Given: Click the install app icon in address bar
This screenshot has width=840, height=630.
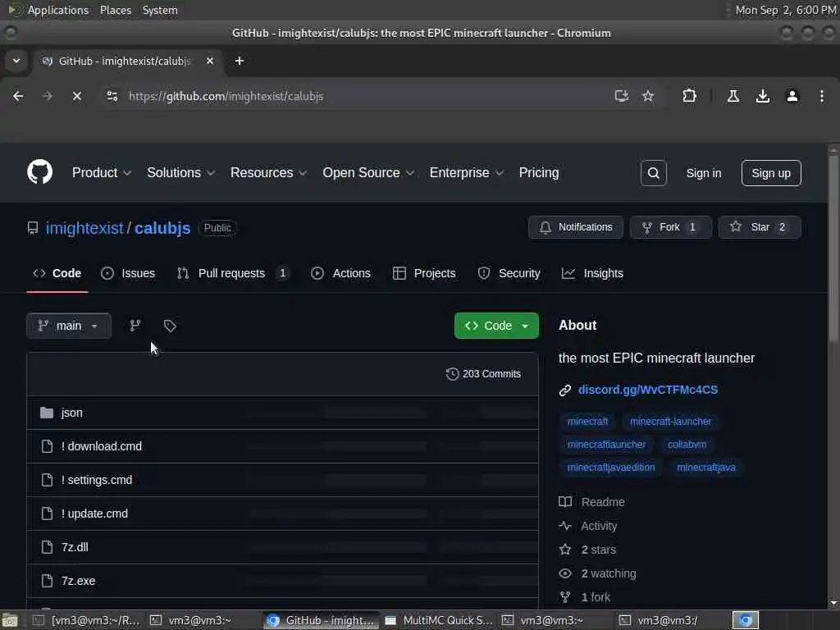Looking at the screenshot, I should [x=622, y=96].
